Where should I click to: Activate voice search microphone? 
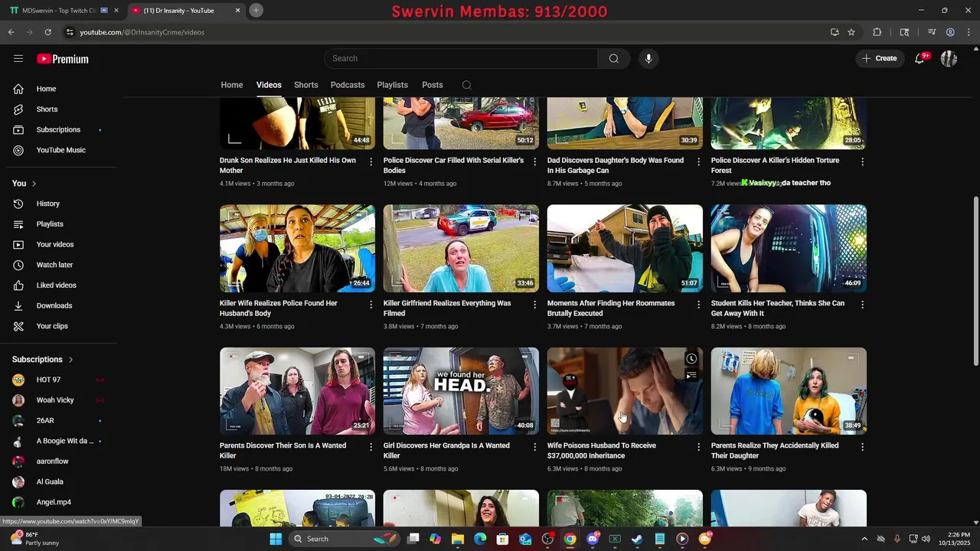648,59
